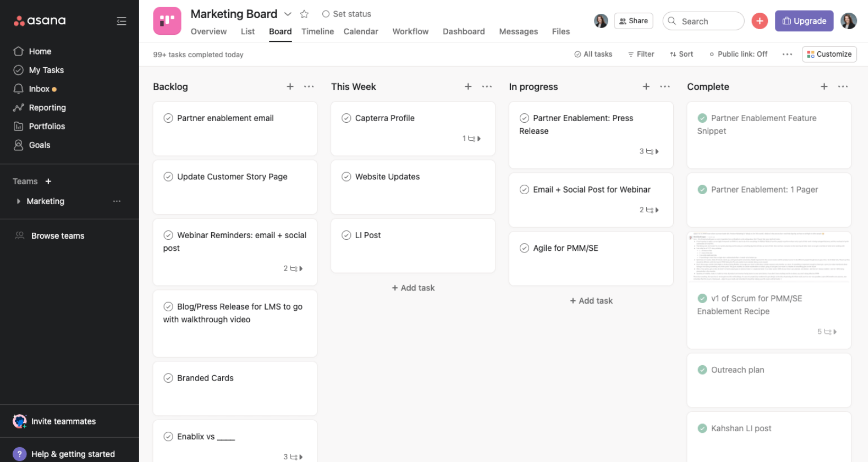868x462 pixels.
Task: Open Home in the sidebar
Action: click(x=40, y=51)
